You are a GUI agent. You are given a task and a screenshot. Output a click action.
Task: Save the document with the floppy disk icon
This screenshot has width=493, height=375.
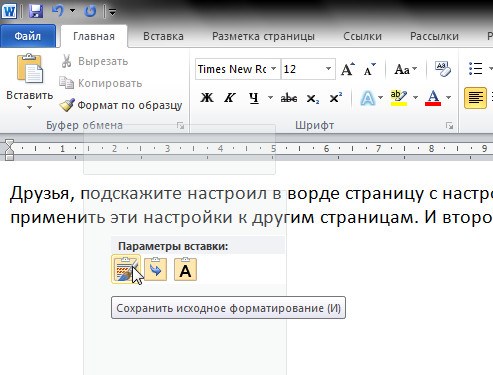click(x=36, y=12)
